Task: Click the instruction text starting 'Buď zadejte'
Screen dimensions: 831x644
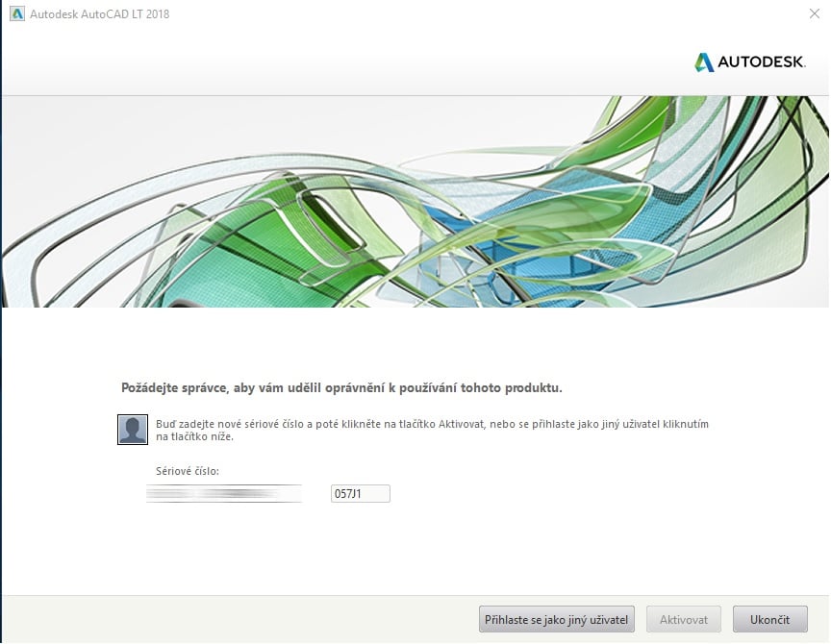Action: click(432, 430)
